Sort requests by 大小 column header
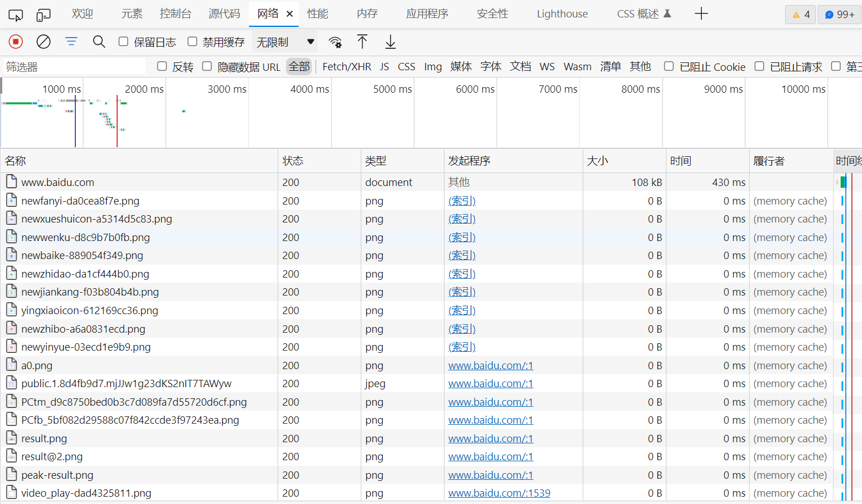 [624, 161]
